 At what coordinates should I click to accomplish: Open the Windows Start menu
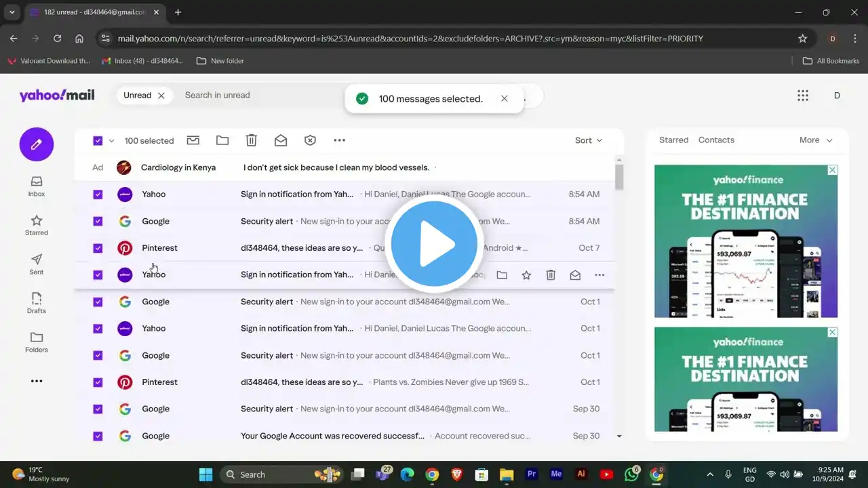205,474
